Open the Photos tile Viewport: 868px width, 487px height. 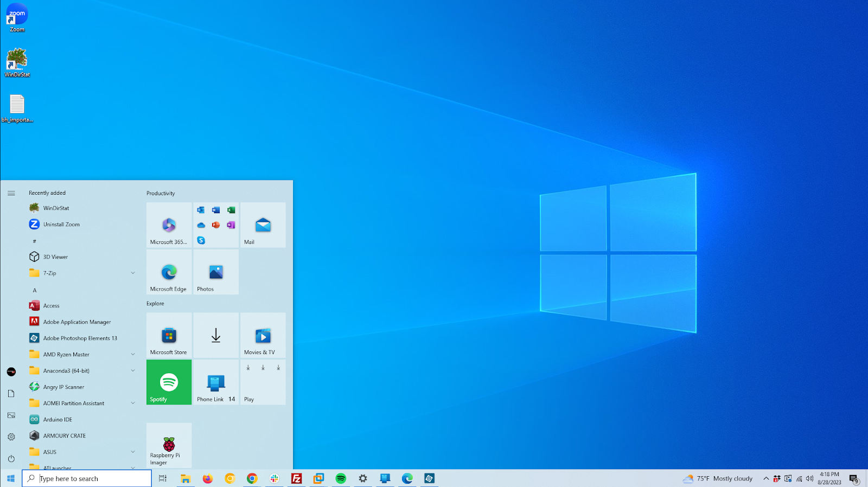(216, 272)
